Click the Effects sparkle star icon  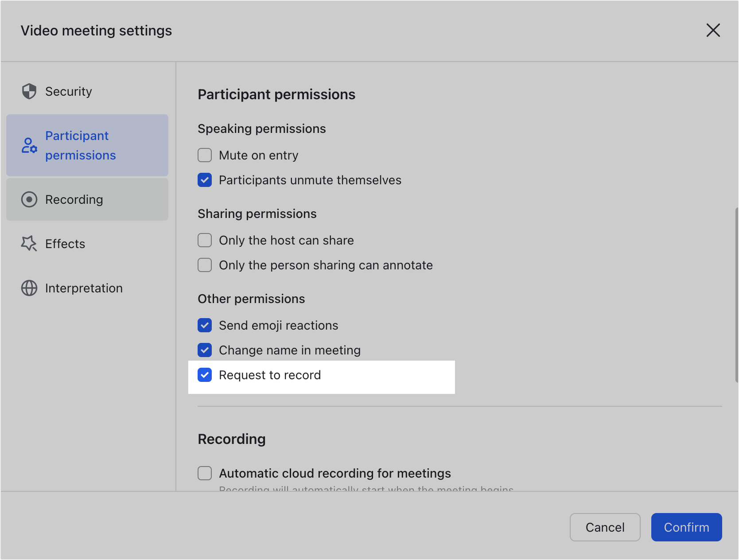(29, 244)
